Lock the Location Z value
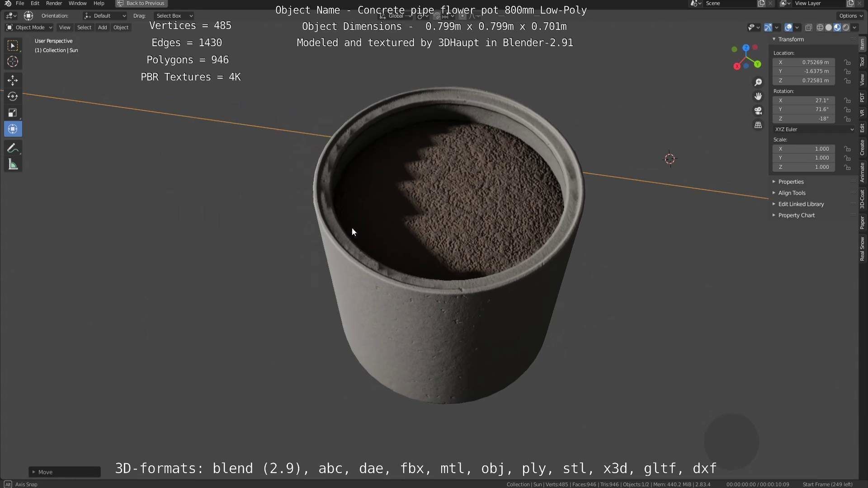868x488 pixels. [847, 81]
